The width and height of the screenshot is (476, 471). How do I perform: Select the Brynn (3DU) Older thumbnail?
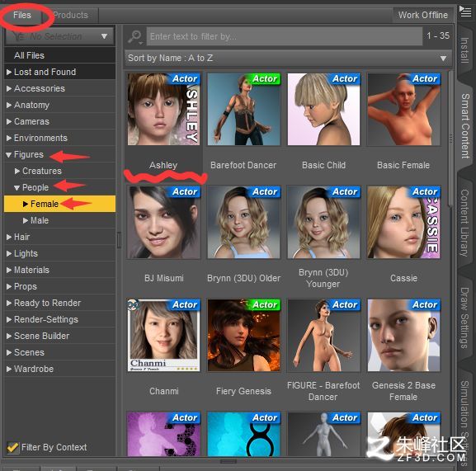[243, 222]
